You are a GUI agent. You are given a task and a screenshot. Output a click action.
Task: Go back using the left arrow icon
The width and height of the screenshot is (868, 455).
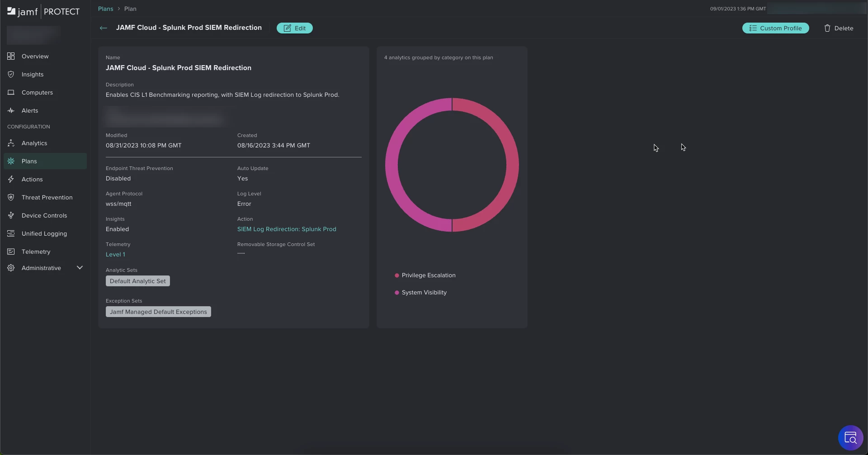pyautogui.click(x=104, y=28)
